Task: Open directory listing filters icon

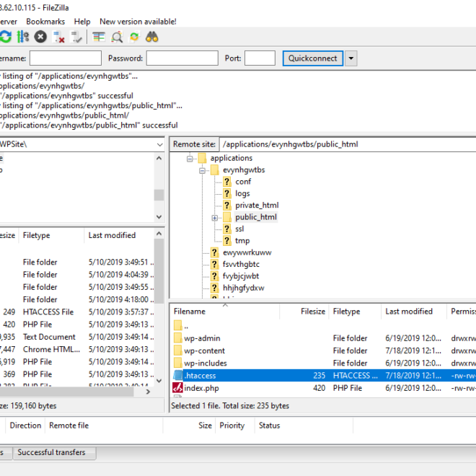Action: point(99,37)
